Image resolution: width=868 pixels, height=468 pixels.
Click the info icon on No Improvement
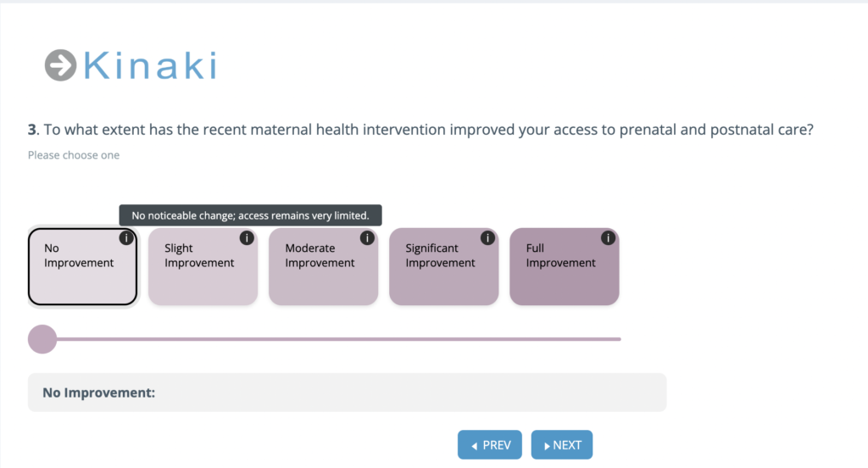pos(126,238)
